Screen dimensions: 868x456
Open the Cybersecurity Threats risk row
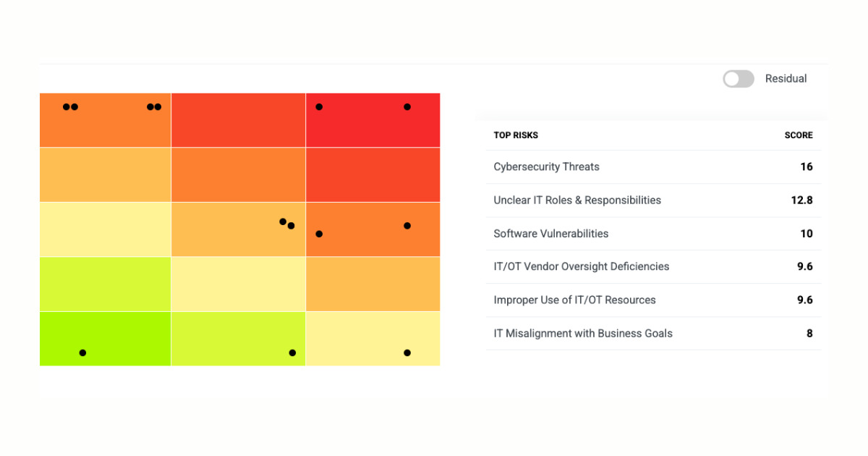(546, 166)
